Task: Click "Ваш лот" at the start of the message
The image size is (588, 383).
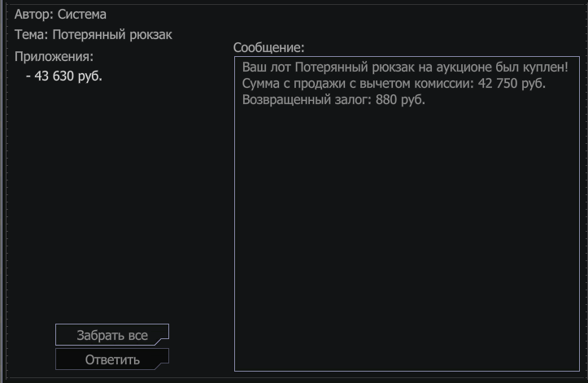Action: pos(266,67)
